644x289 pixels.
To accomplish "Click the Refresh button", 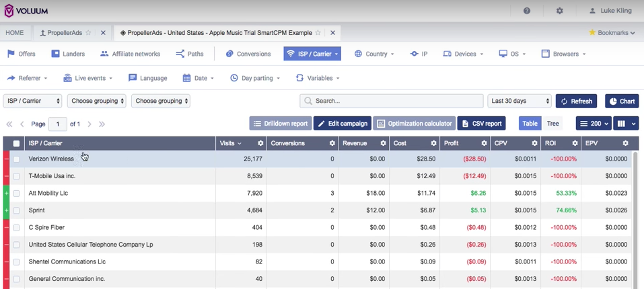I will [x=577, y=101].
